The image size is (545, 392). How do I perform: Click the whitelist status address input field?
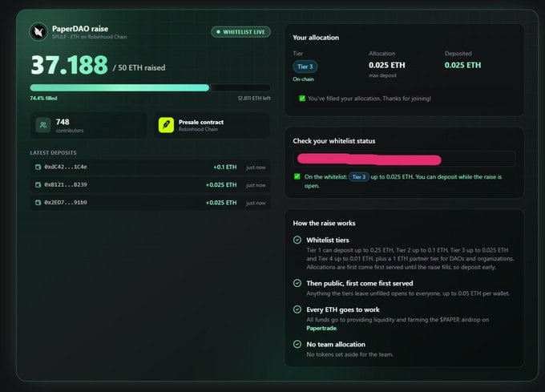coord(404,160)
